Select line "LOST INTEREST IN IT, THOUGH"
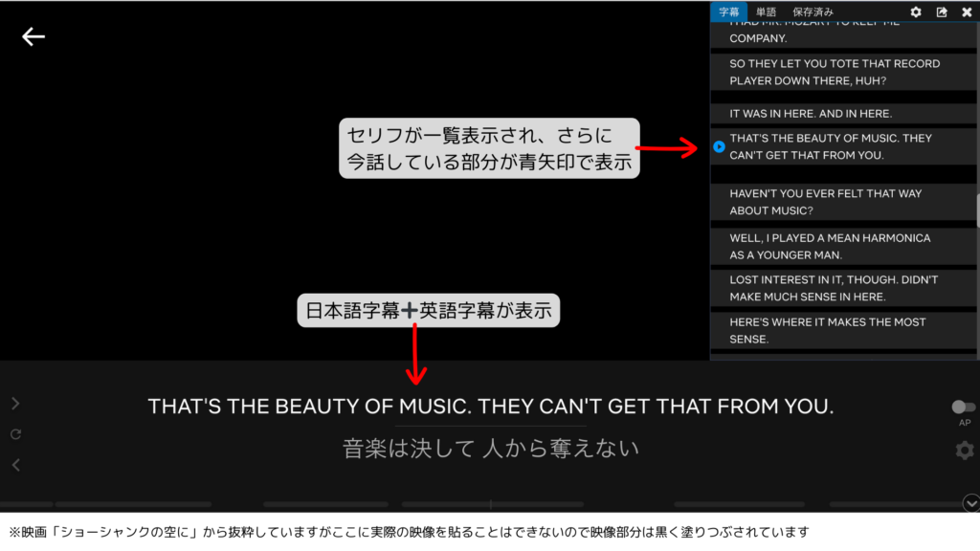Screen dimensions: 980x551 843,288
